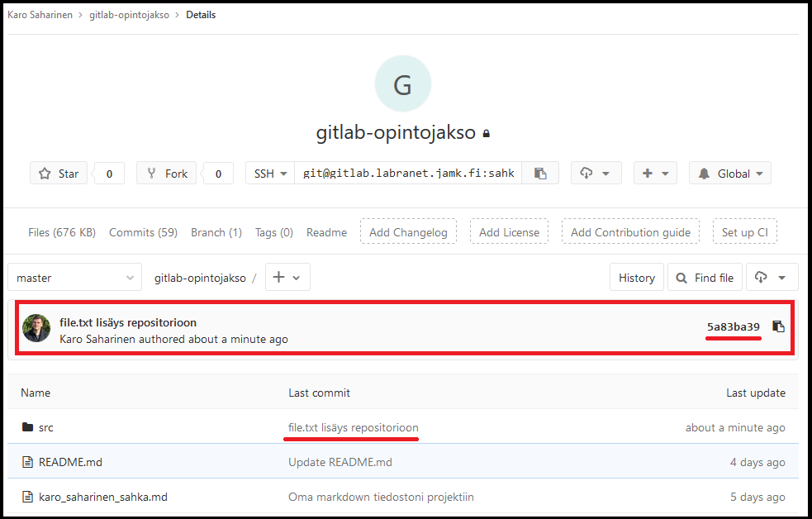The image size is (812, 519).
Task: Click the project avatar letter G
Action: tap(402, 84)
